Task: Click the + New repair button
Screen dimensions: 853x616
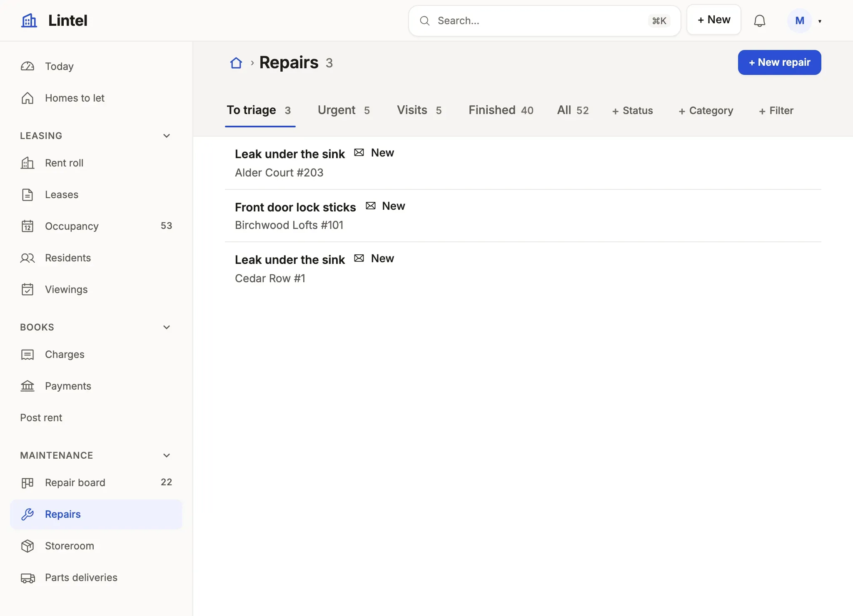Action: pos(779,62)
